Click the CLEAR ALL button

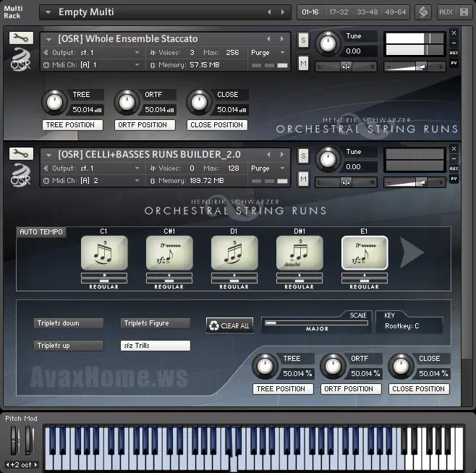[x=229, y=325]
